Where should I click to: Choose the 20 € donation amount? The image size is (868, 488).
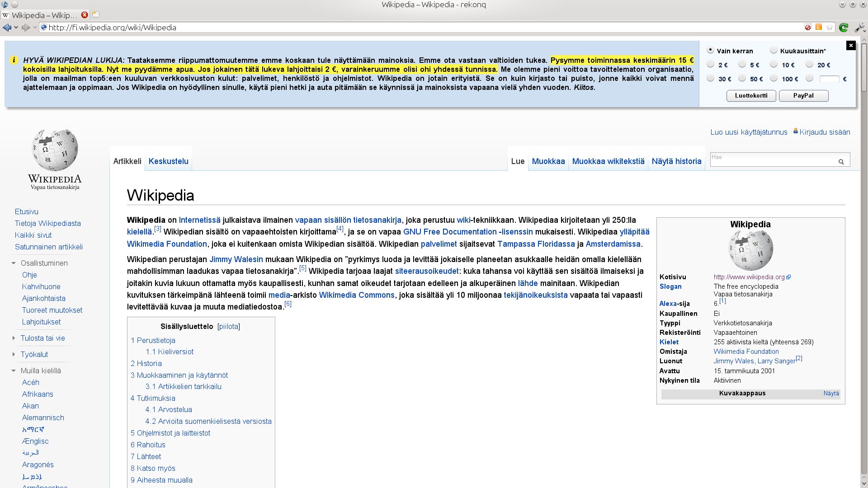810,64
